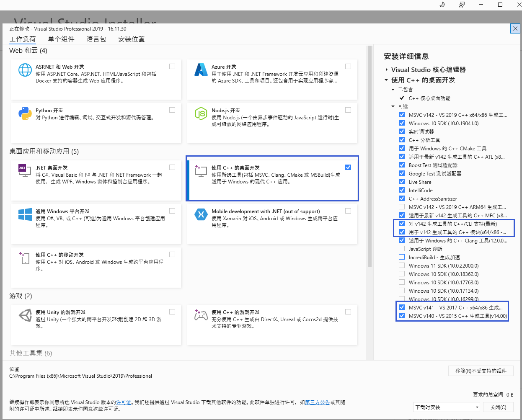This screenshot has height=420, width=522.
Task: Uncheck C++ Clang tools for Windows component
Action: click(x=402, y=240)
